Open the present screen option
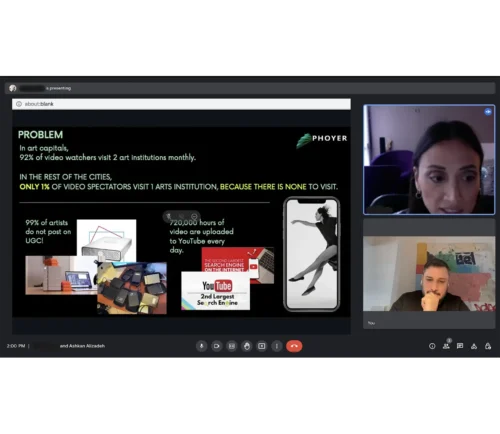 pyautogui.click(x=262, y=346)
